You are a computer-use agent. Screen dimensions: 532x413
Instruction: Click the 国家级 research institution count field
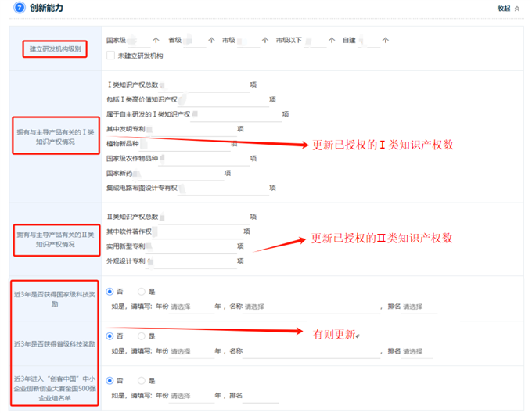pyautogui.click(x=140, y=40)
